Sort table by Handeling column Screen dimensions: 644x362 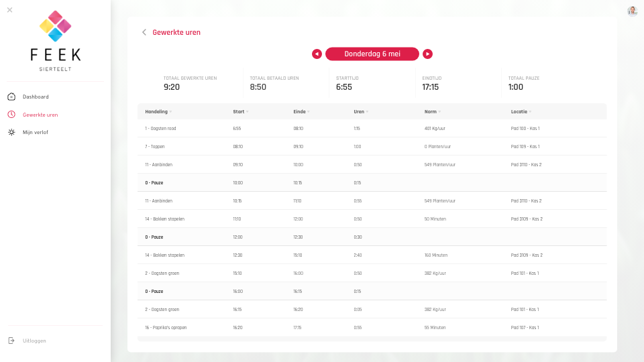[157, 111]
